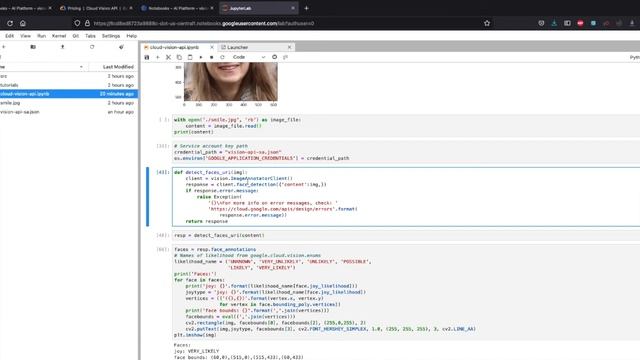Sort files by the Name column header

click(43, 67)
